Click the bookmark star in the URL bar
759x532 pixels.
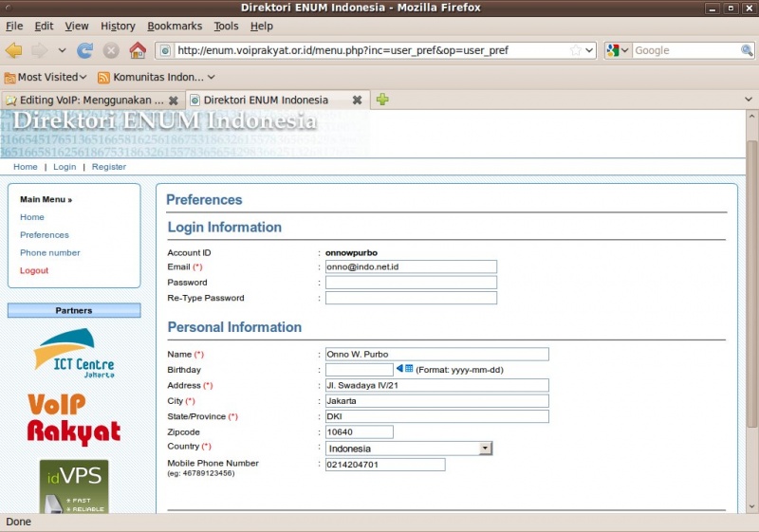tap(575, 50)
